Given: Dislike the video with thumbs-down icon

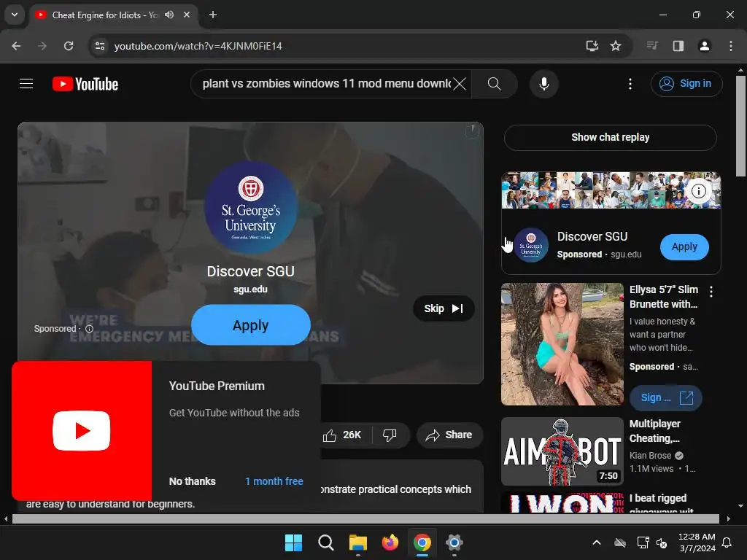Looking at the screenshot, I should [390, 435].
